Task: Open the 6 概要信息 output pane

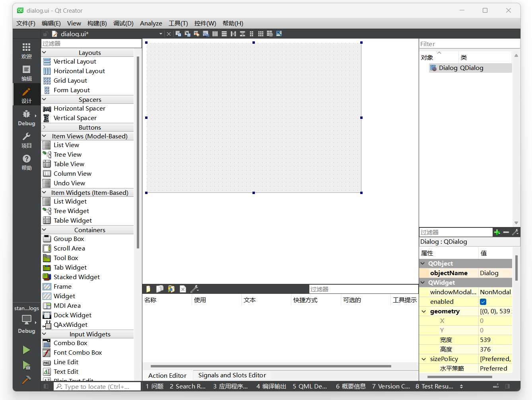Action: pos(351,386)
